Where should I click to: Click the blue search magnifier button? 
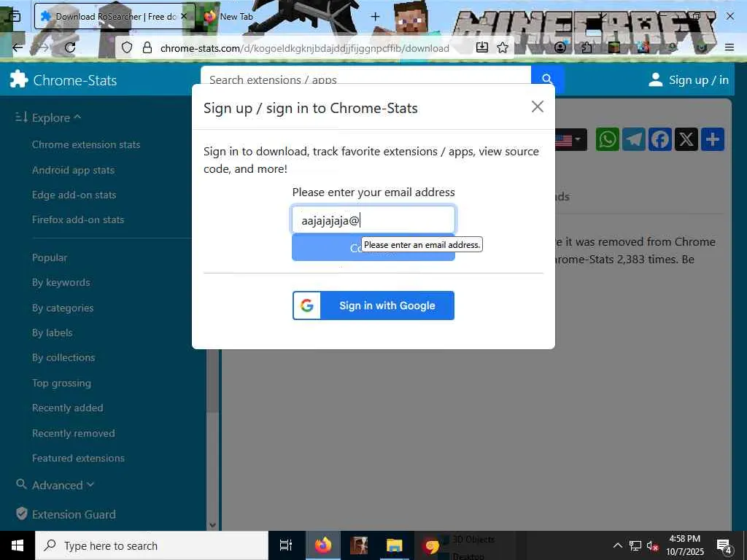(547, 79)
